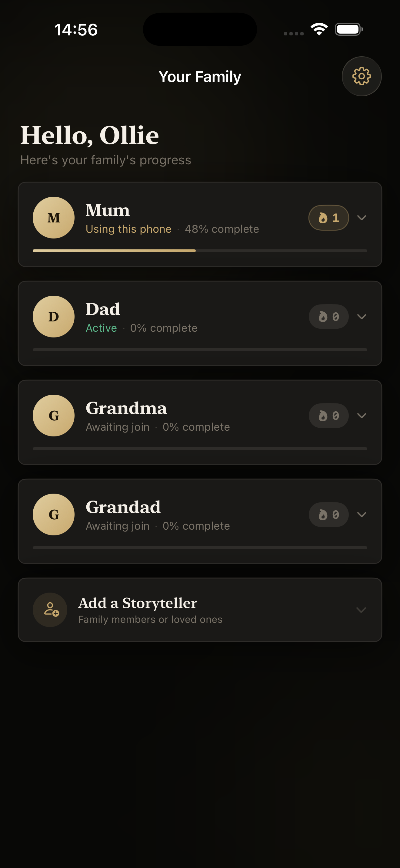Tap Dad's Active status text
400x868 pixels.
coord(101,327)
